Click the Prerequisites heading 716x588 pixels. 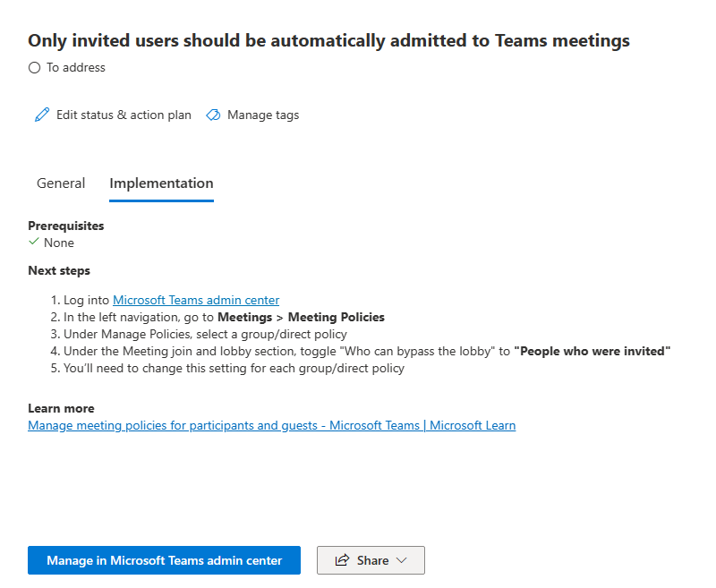(x=66, y=226)
